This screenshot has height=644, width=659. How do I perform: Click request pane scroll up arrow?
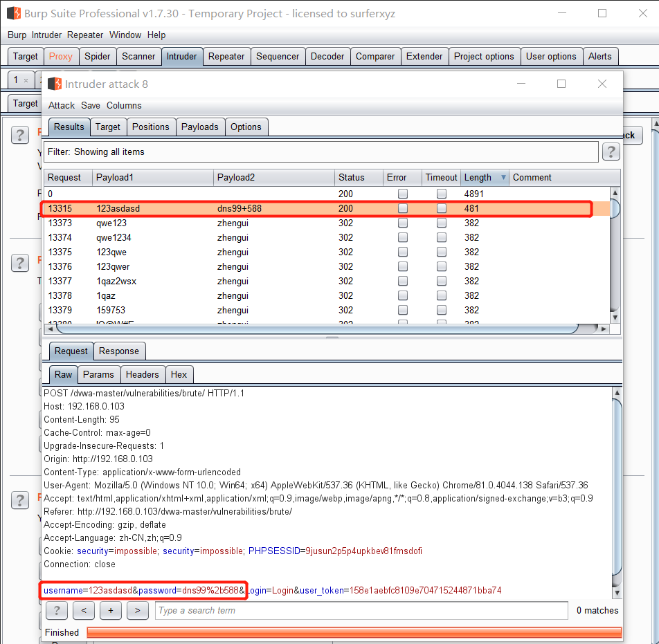point(617,393)
